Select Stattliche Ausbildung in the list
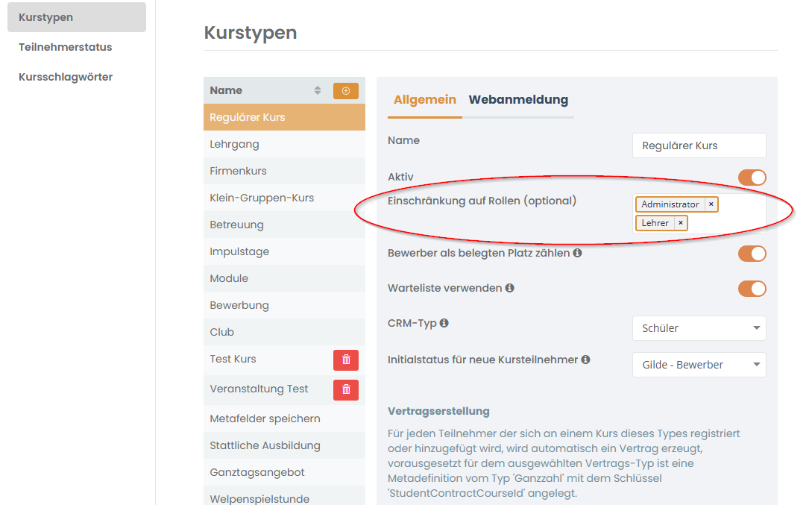The height and width of the screenshot is (505, 812). point(284,445)
